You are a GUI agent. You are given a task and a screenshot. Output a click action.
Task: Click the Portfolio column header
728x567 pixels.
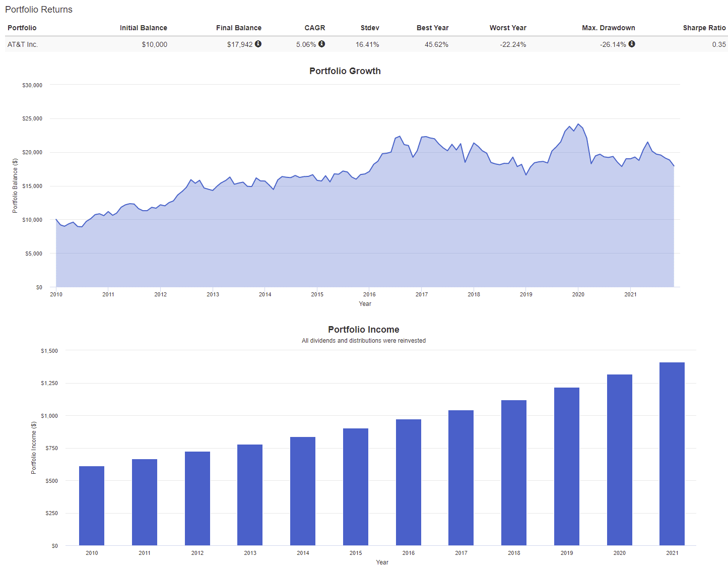pyautogui.click(x=22, y=28)
